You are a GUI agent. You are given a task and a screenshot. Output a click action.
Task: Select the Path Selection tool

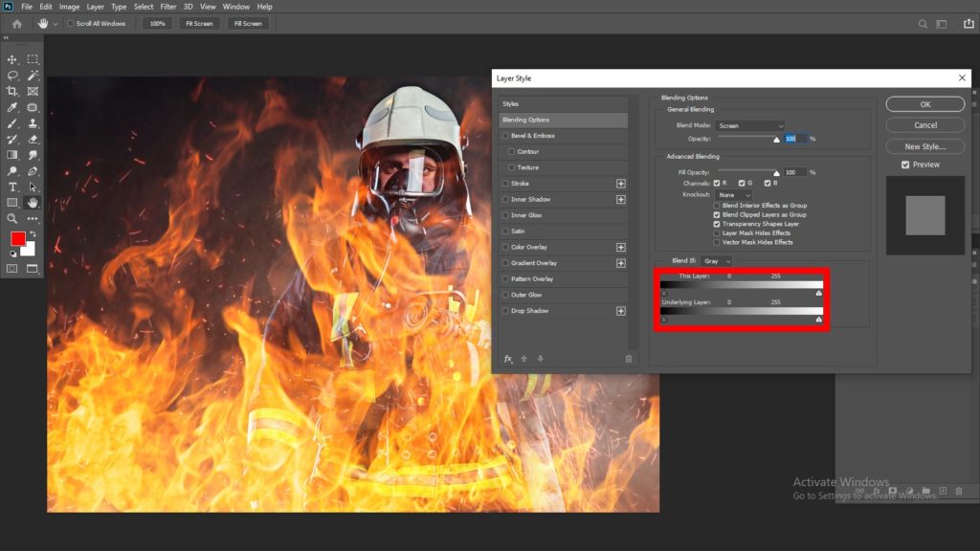[33, 187]
